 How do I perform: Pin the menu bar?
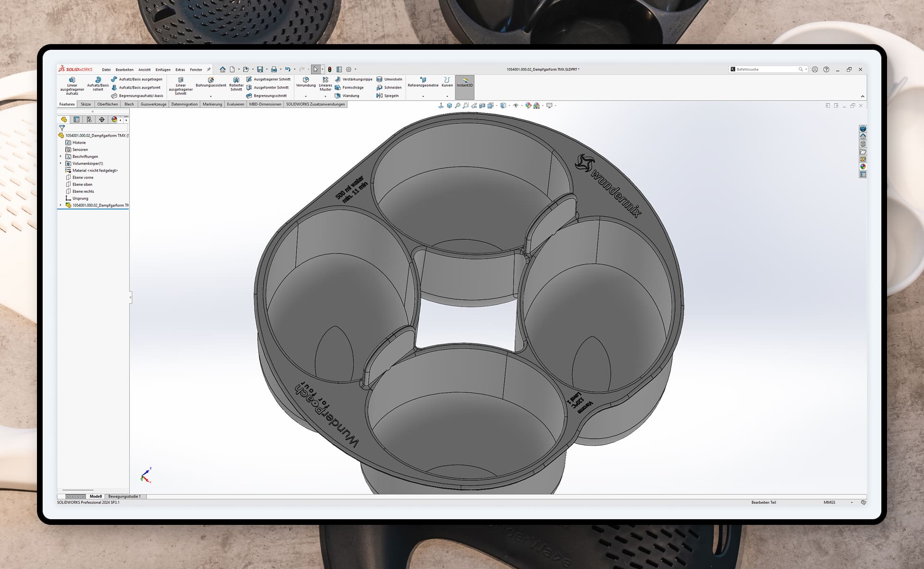(x=208, y=69)
